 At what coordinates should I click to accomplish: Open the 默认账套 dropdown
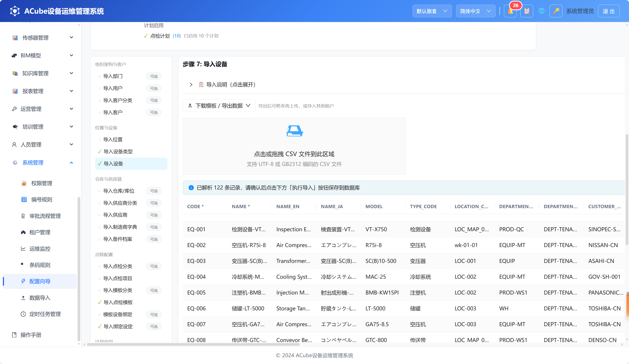tap(432, 11)
